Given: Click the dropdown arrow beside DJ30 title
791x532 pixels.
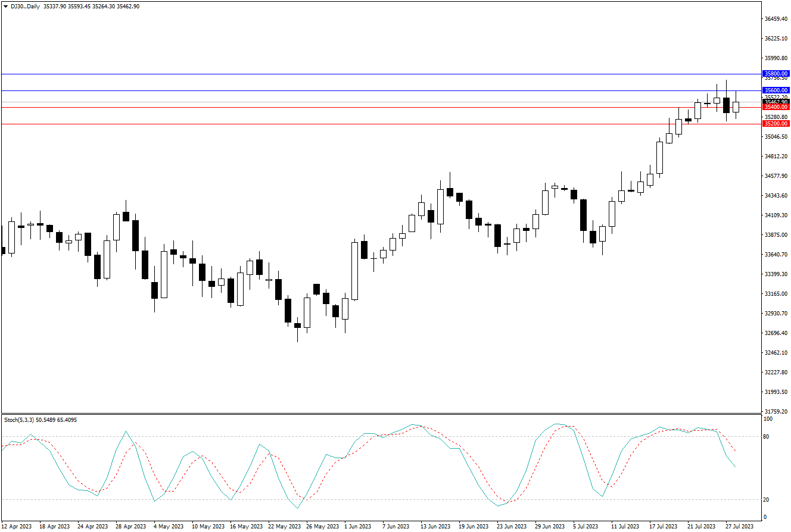Looking at the screenshot, I should click(5, 6).
